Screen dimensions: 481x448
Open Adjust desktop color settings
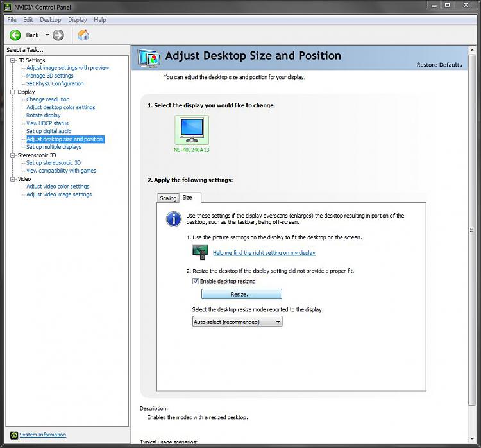pyautogui.click(x=61, y=107)
